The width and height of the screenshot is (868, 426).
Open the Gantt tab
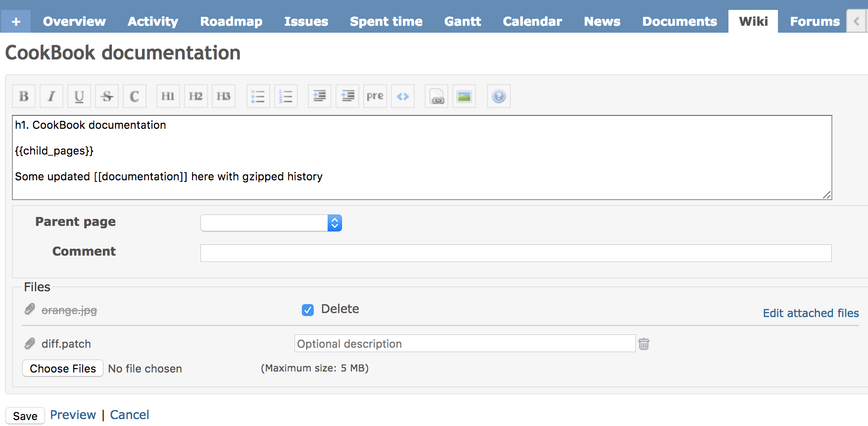click(x=462, y=22)
